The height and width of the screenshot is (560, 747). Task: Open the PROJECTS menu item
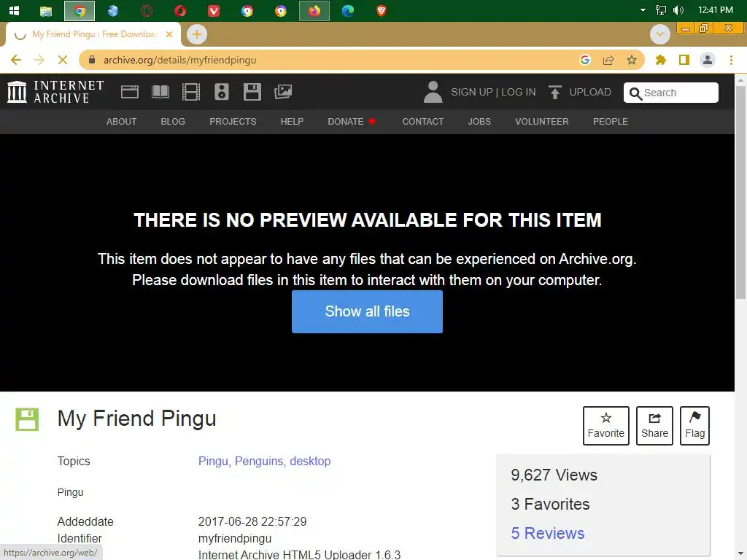(233, 122)
